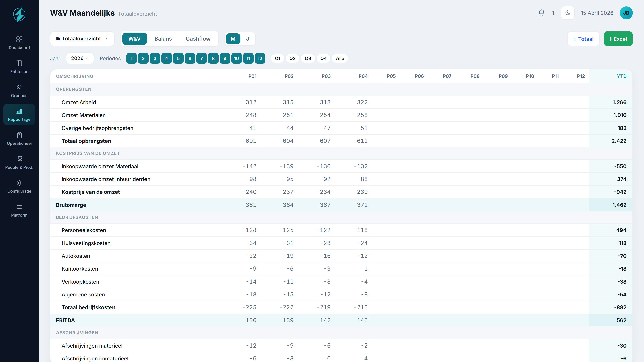Viewport: 644px width, 362px height.
Task: Toggle period 12 chip
Action: point(260,59)
